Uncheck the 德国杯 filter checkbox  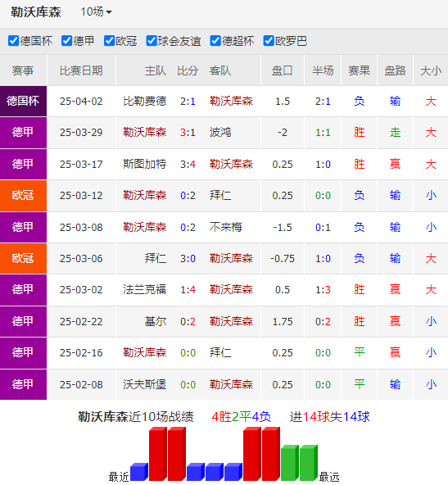tap(14, 41)
